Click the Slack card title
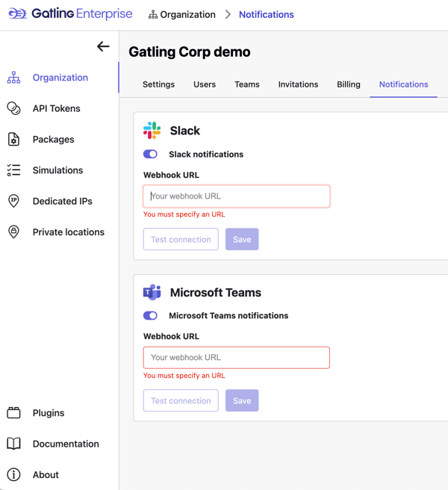This screenshot has height=490, width=448. click(185, 131)
